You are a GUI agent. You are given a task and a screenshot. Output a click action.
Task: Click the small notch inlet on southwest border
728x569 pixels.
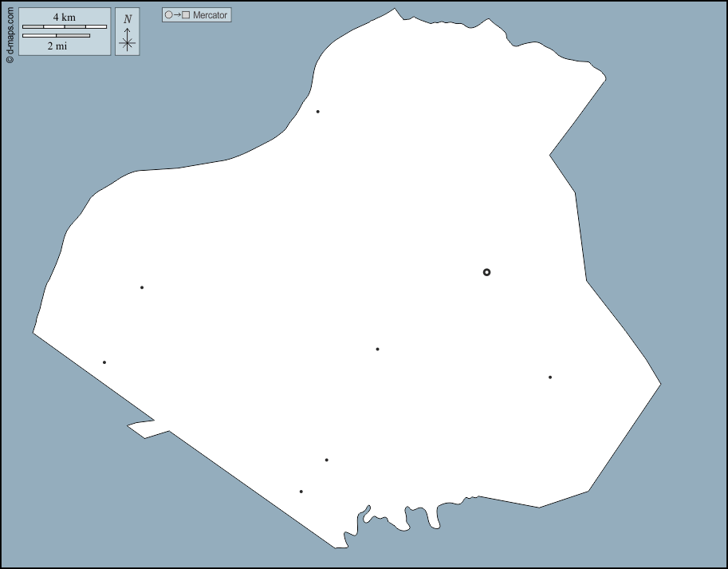pyautogui.click(x=142, y=427)
